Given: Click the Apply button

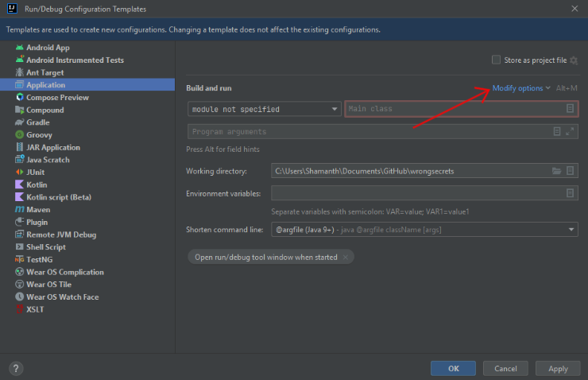Looking at the screenshot, I should pos(558,368).
